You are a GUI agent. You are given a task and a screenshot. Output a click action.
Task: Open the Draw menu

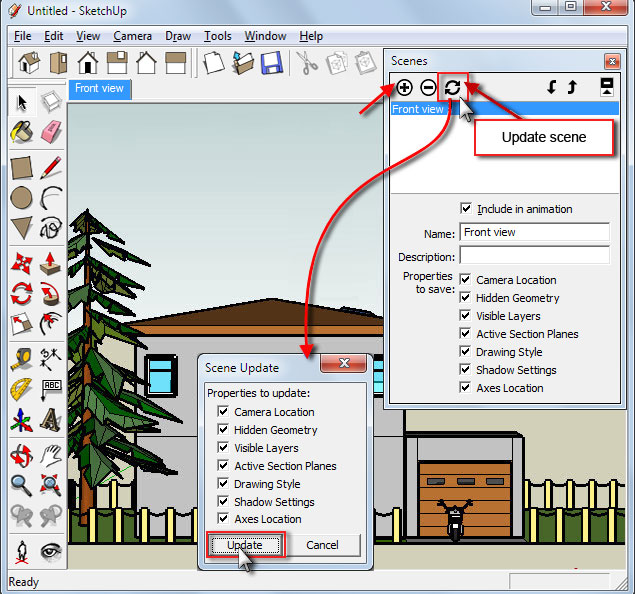178,36
